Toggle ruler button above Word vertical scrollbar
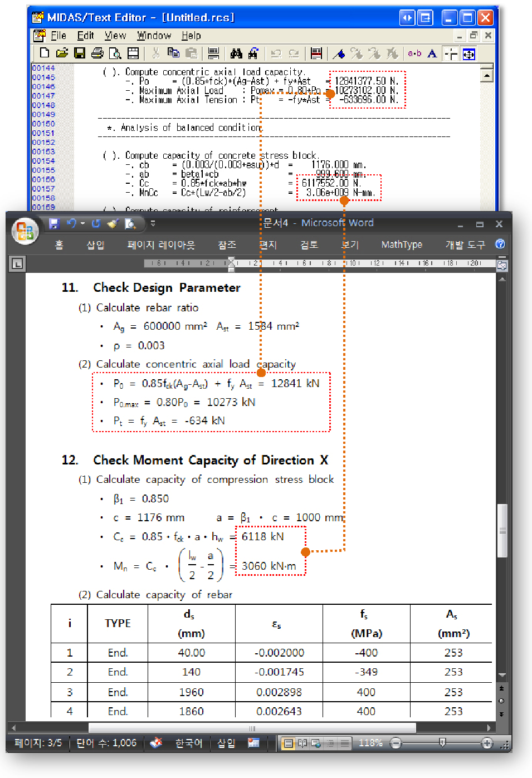532x778 pixels. [x=502, y=265]
